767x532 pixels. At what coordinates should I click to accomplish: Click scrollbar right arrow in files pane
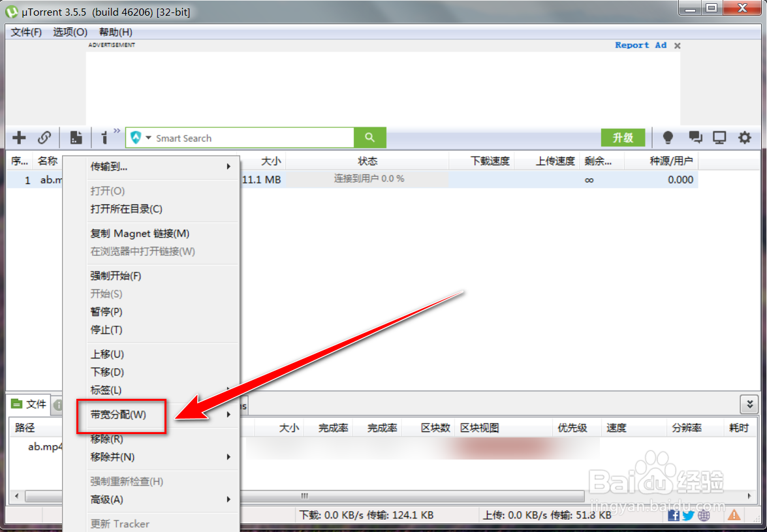[x=750, y=496]
